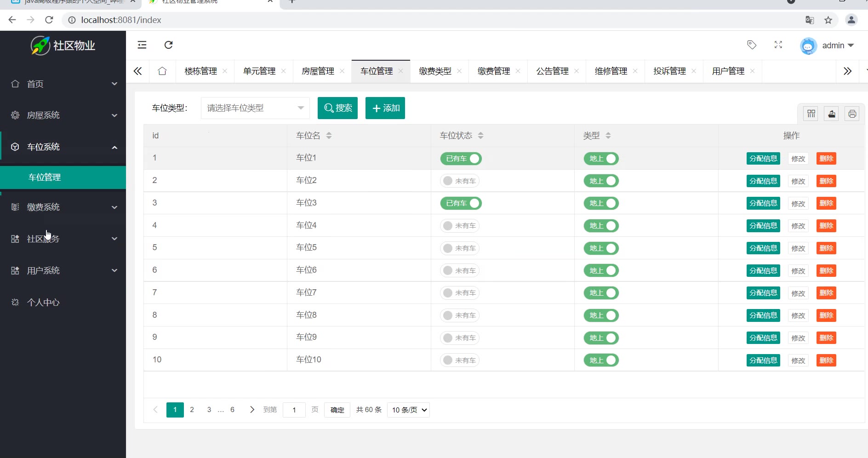Open the 10 条/页 page size dropdown
The image size is (868, 458).
coord(408,410)
